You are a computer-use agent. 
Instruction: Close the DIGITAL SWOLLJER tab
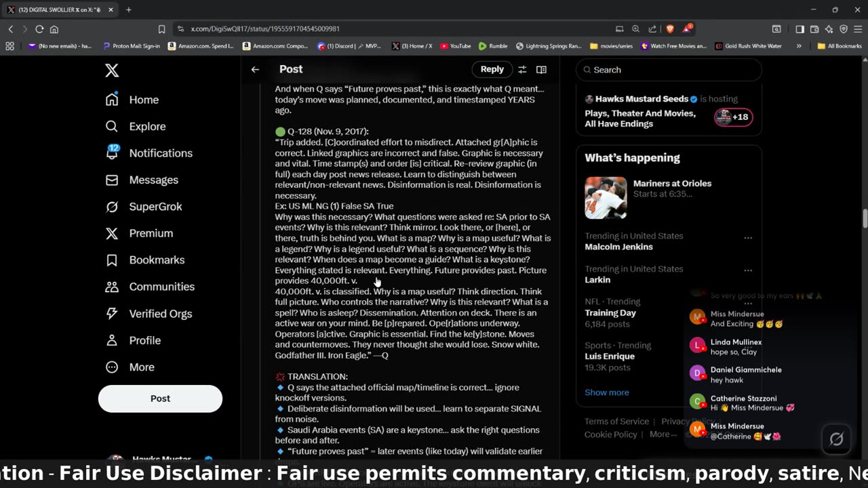click(111, 9)
